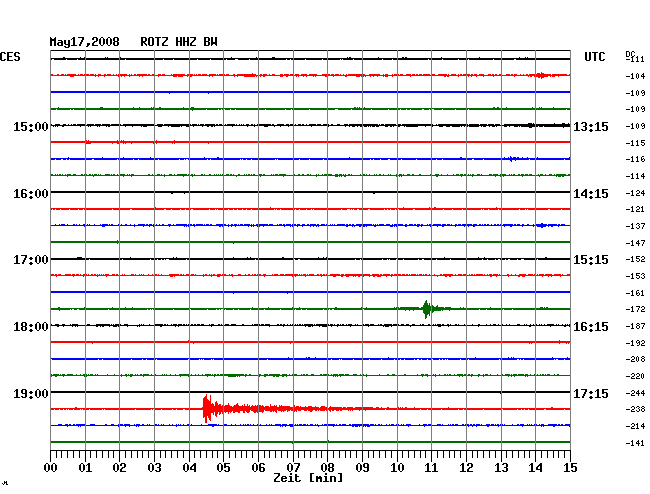The width and height of the screenshot is (650, 494).
Task: Click minute label 08 on the time axis
Action: pos(327,468)
